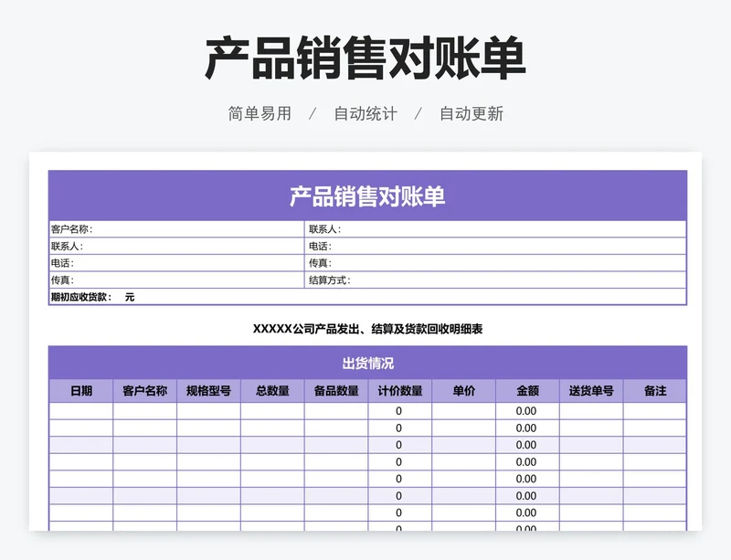Select the 总数量 column header
This screenshot has width=731, height=560.
(x=272, y=391)
